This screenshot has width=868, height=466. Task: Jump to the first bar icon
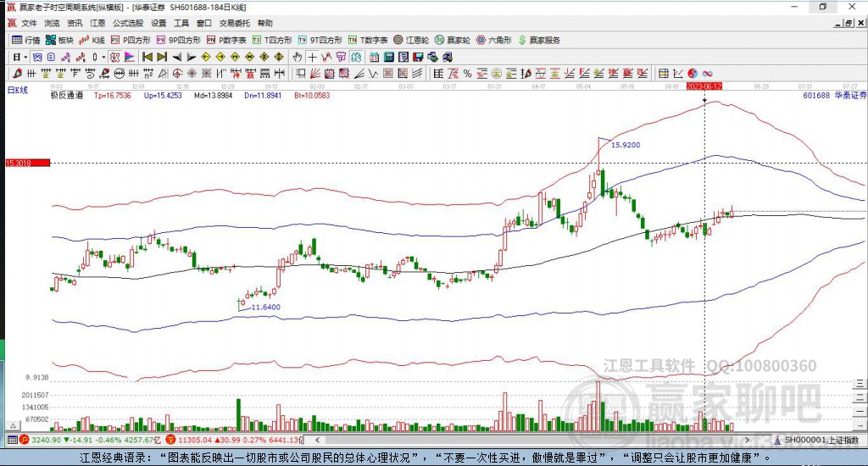pos(147,57)
